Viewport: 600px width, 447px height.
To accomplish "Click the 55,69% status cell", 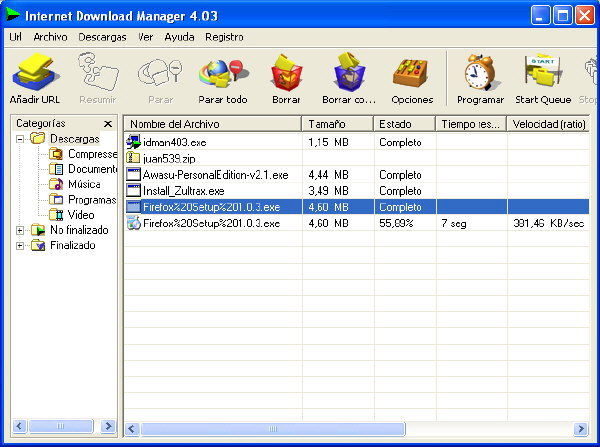I will click(x=396, y=223).
